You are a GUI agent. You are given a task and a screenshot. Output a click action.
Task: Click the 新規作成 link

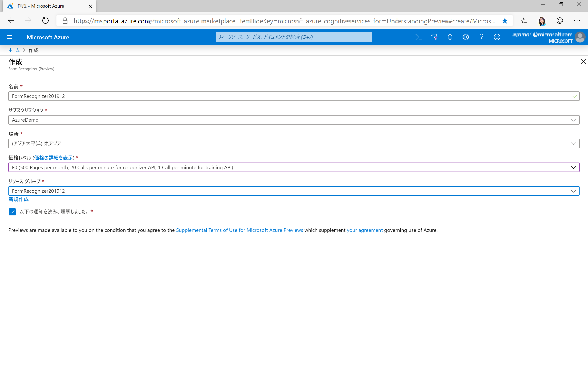pos(19,199)
